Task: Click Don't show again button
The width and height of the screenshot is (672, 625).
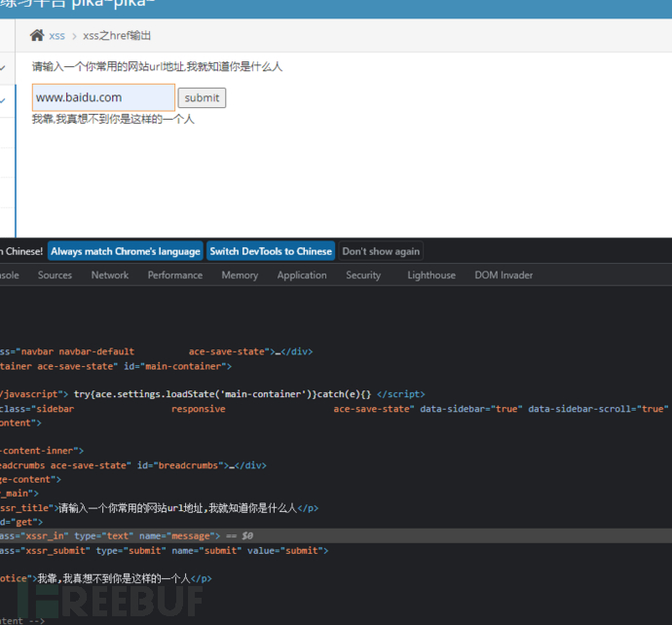Action: 381,251
